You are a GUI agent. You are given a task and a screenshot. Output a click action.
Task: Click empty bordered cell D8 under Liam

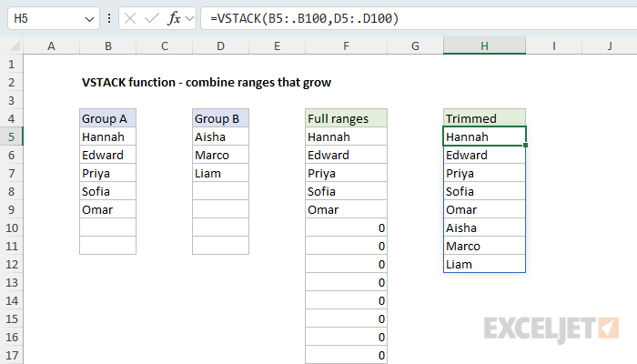[220, 191]
